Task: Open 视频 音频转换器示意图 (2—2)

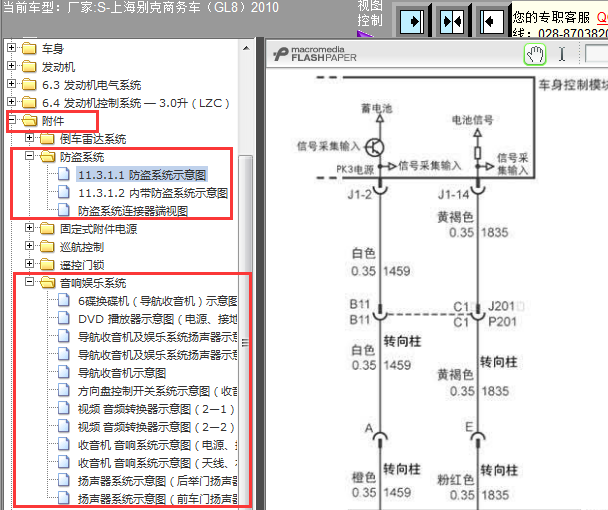Action: [x=156, y=427]
